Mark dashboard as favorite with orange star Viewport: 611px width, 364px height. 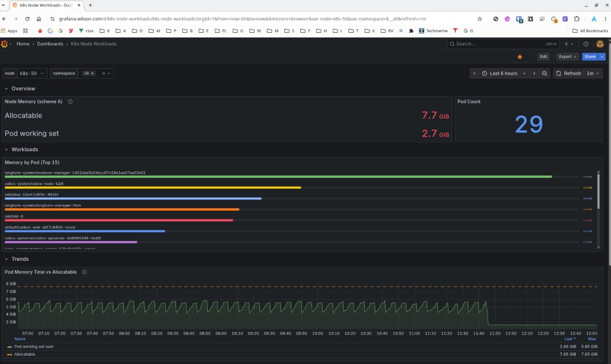pos(520,57)
